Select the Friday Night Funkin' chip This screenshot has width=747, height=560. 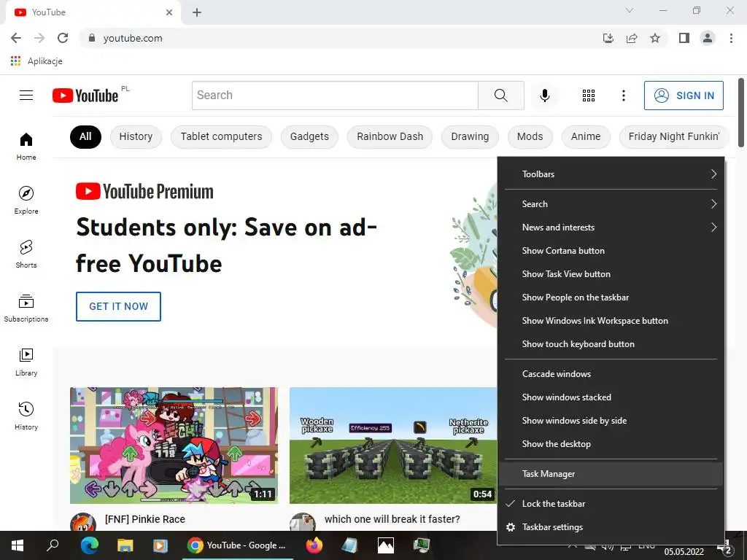(x=673, y=136)
